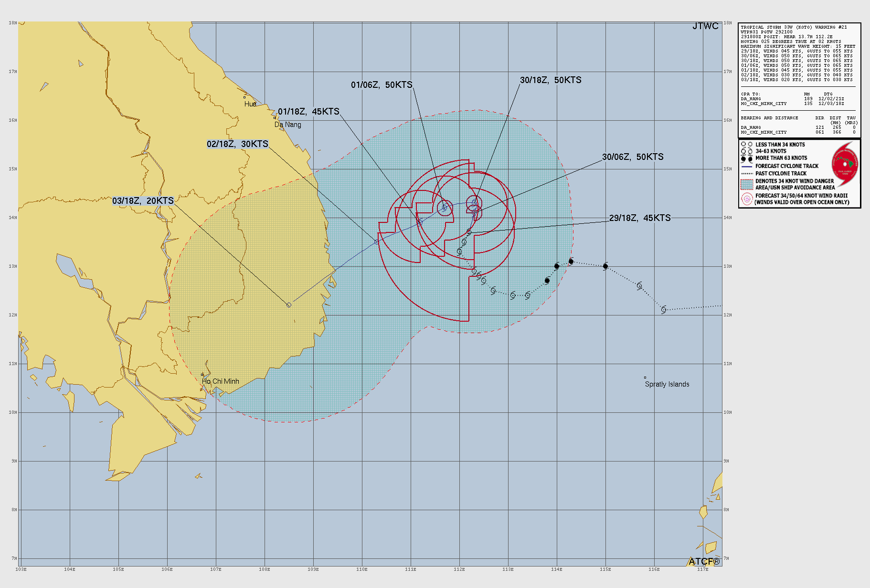
Task: Click the easternmost filled black past-track dot
Action: [605, 266]
